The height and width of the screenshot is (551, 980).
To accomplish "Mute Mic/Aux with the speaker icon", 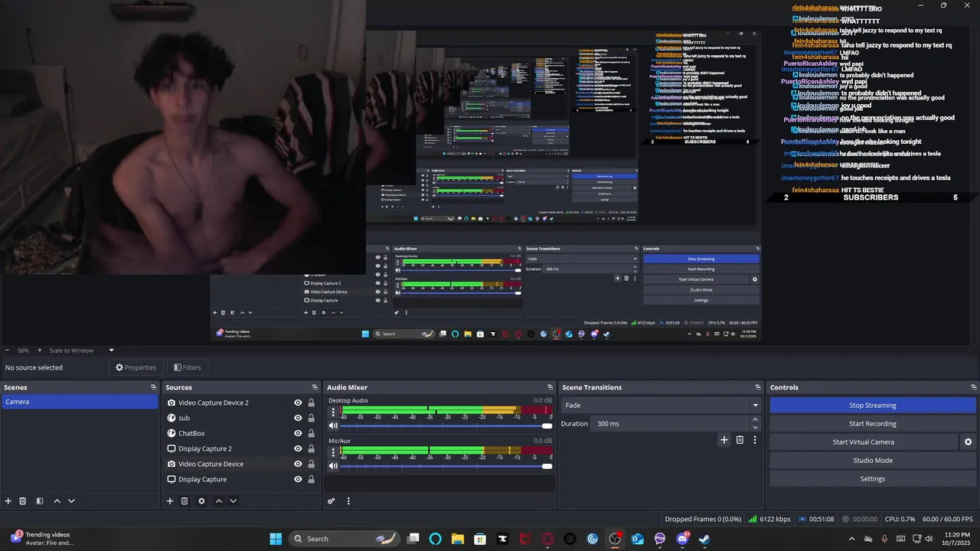I will pos(333,465).
